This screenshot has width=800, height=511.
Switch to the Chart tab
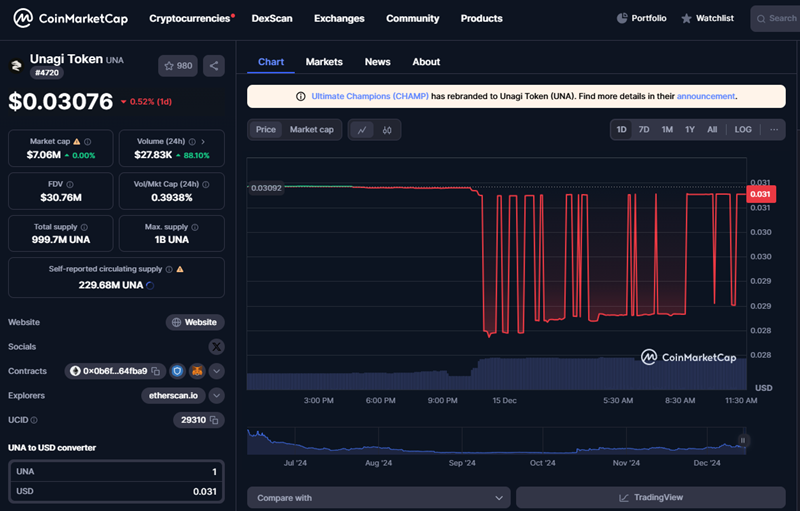pos(271,62)
